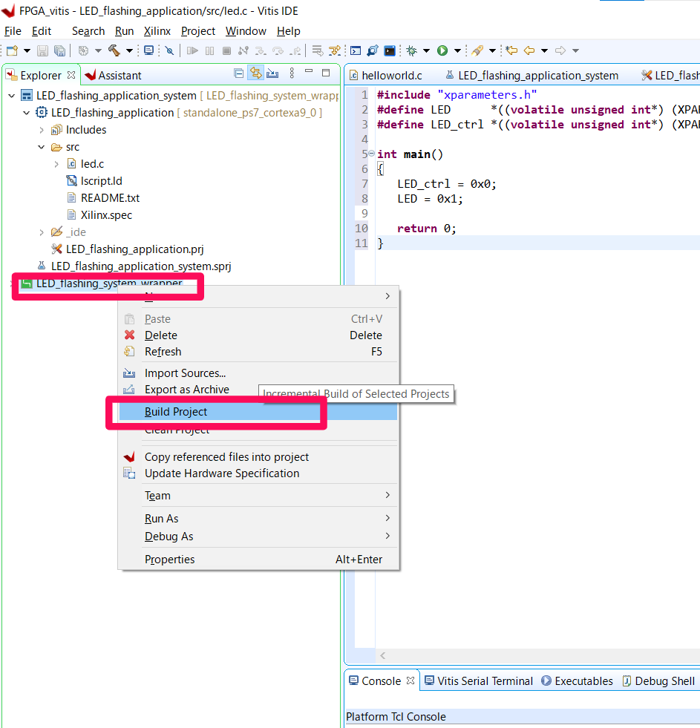Click the New project toolbar icon
This screenshot has height=728, width=700.
13,50
